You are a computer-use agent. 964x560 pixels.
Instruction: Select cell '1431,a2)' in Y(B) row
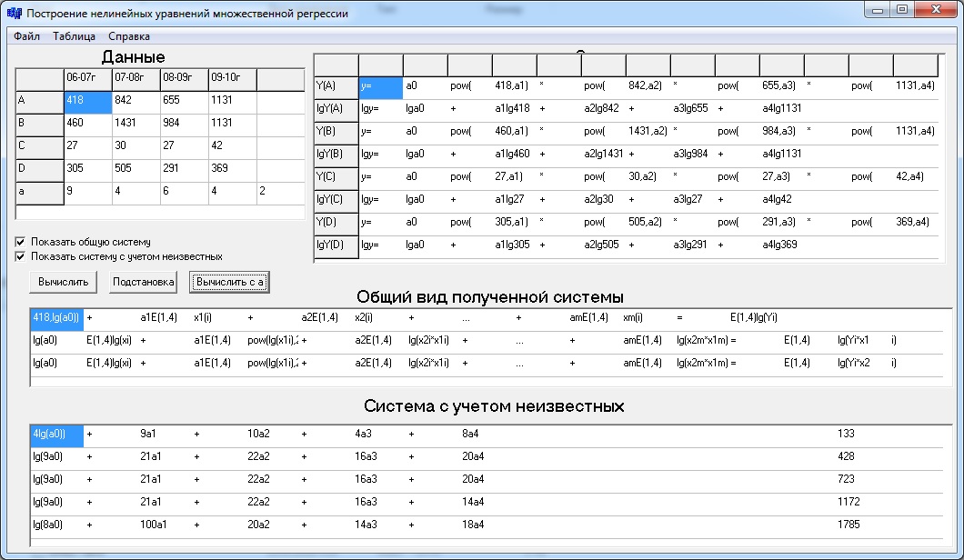click(648, 134)
